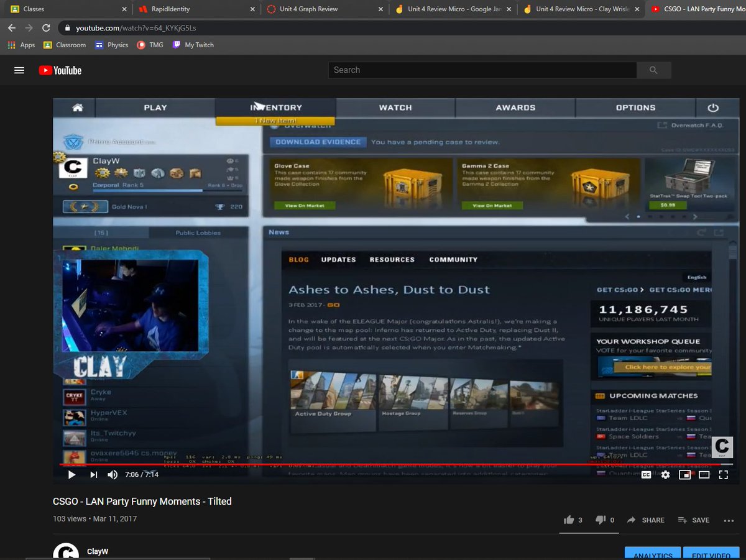Screen dimensions: 746x560
Task: Click the store carousel right arrow
Action: 695,217
